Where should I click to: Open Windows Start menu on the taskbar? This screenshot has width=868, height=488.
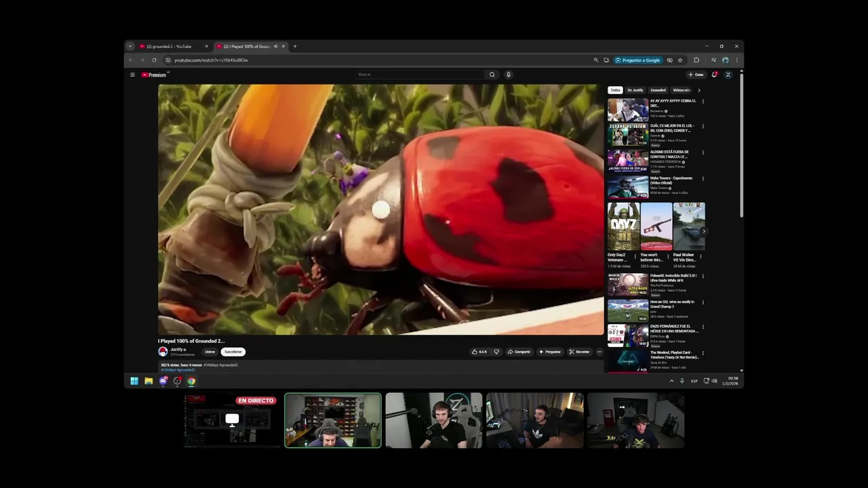(134, 381)
